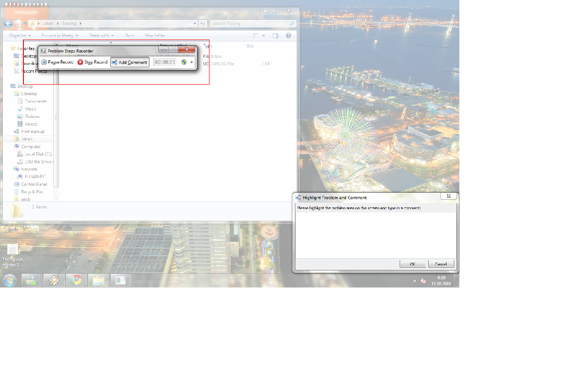Open the view options dropdown arrow
The image size is (588, 368).
coord(264,35)
